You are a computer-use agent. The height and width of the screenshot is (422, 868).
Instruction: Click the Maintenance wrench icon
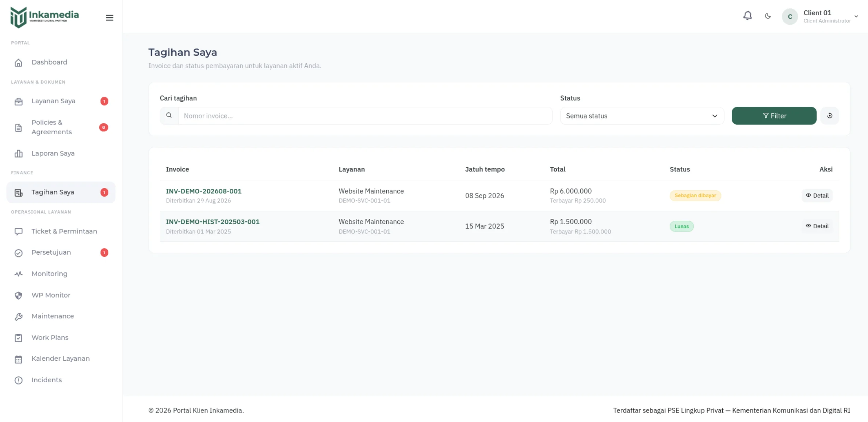(x=18, y=317)
